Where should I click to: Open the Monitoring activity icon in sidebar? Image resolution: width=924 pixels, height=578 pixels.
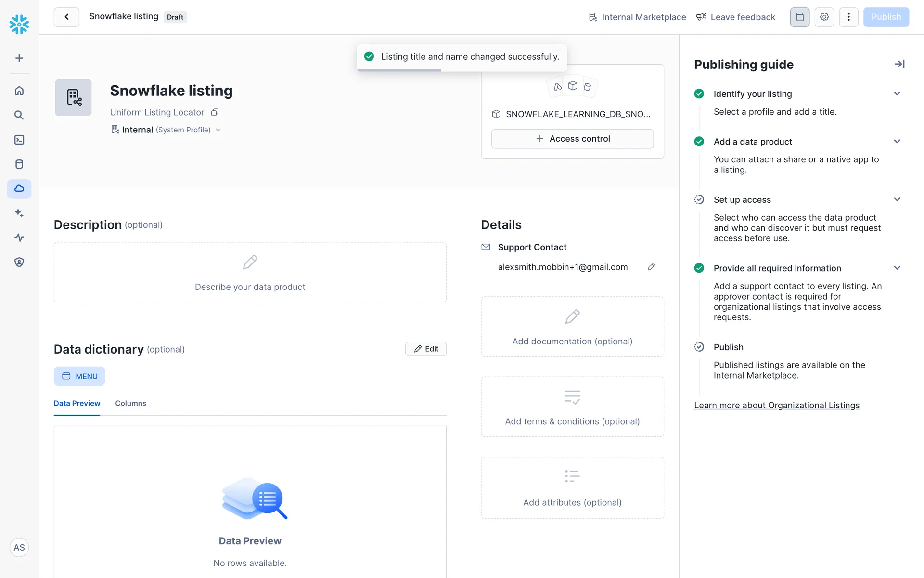coord(19,237)
